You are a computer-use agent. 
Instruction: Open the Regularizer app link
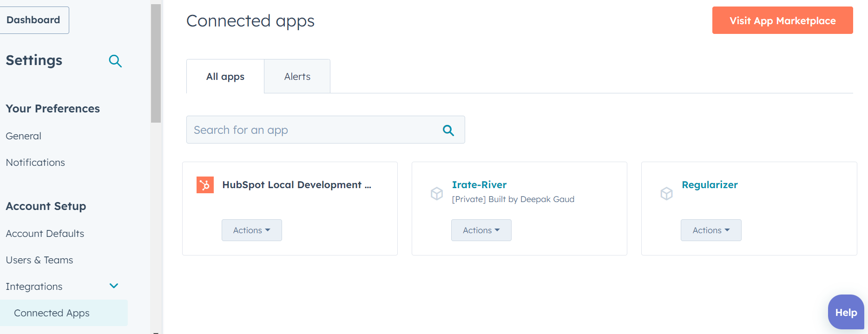click(710, 185)
